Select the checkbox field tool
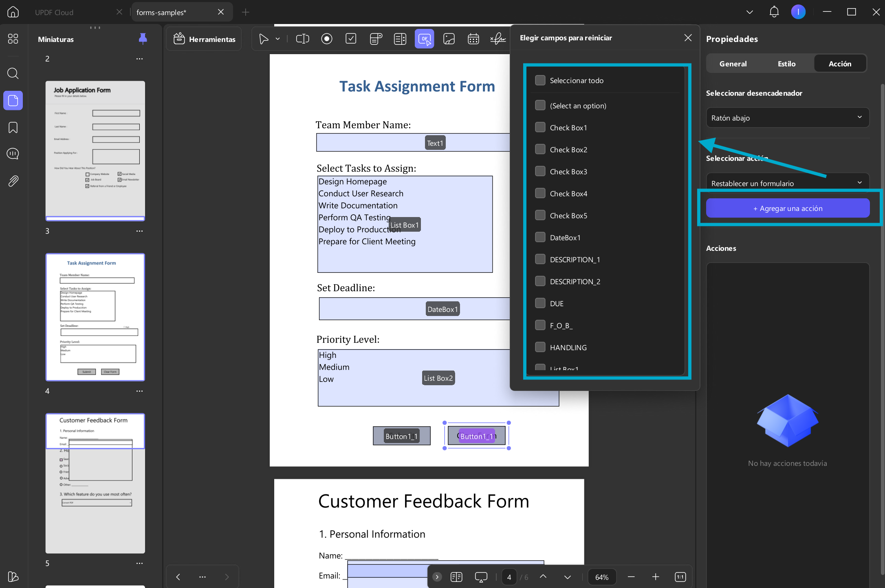This screenshot has width=885, height=588. 351,39
